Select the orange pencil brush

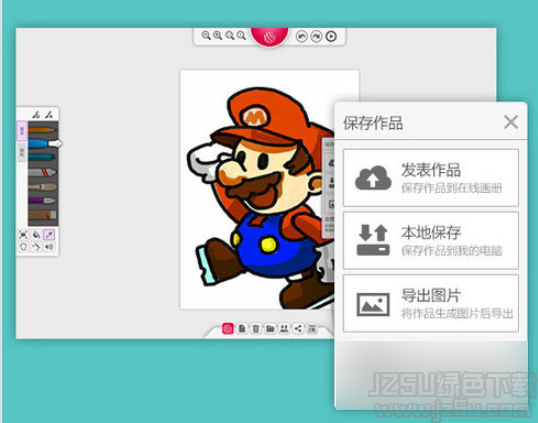pyautogui.click(x=42, y=130)
